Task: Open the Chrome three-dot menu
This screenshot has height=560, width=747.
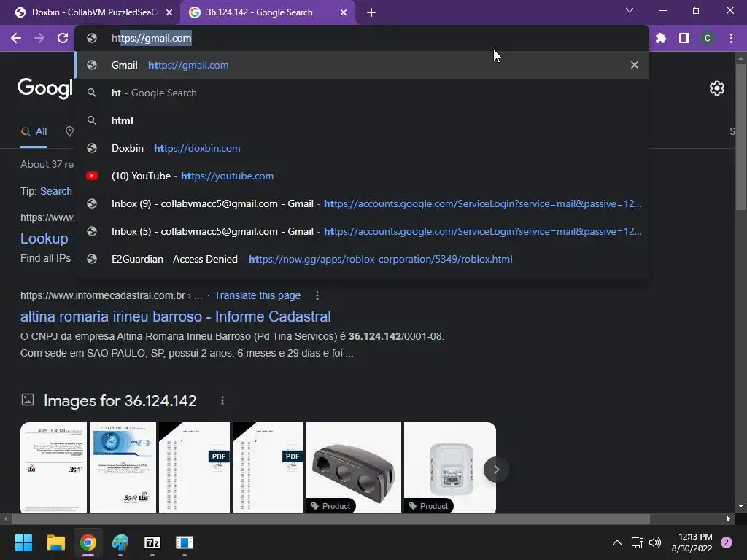Action: tap(731, 38)
